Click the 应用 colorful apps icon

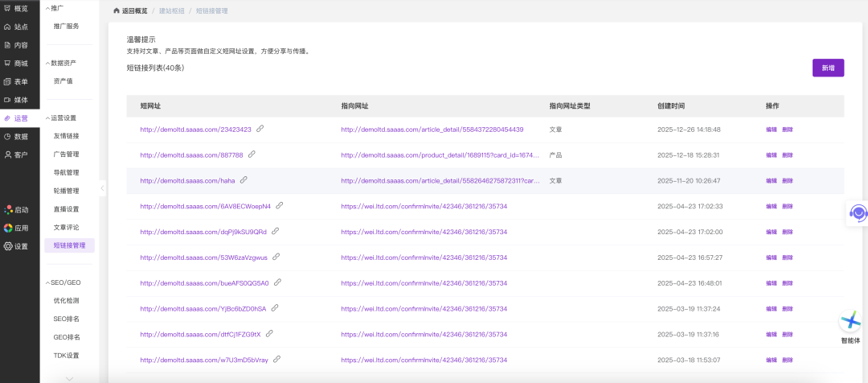click(x=7, y=228)
